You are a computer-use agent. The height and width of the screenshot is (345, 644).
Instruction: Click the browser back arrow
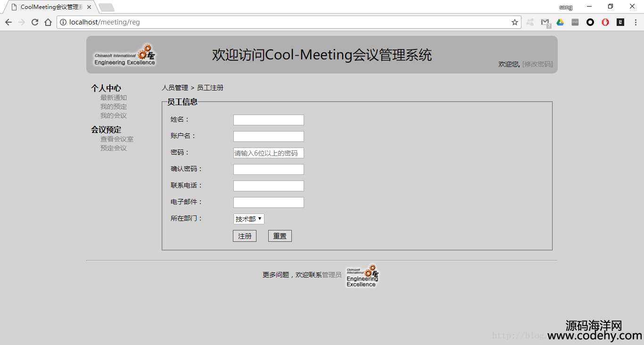pos(8,22)
